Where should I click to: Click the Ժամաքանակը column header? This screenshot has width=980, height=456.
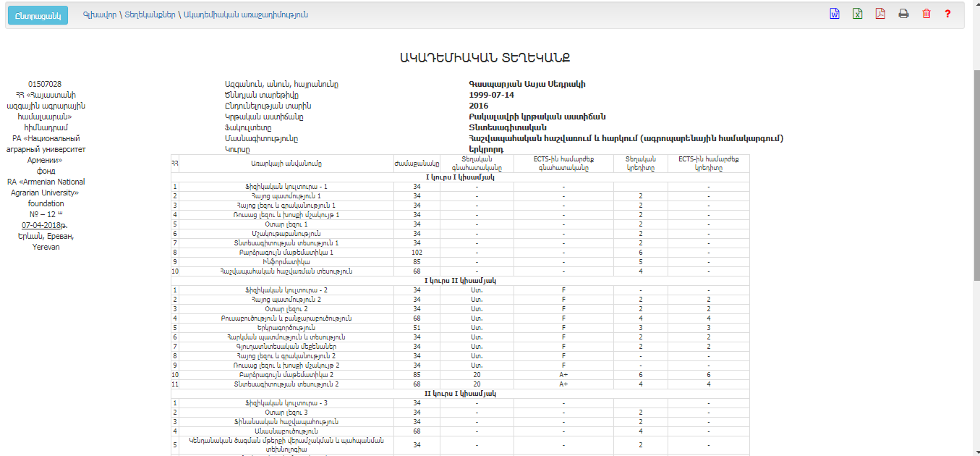pyautogui.click(x=417, y=164)
